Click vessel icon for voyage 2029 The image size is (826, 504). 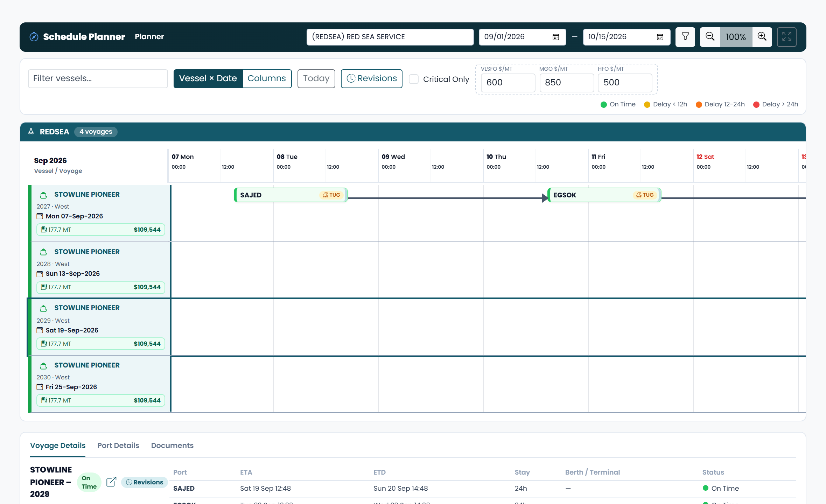point(43,308)
